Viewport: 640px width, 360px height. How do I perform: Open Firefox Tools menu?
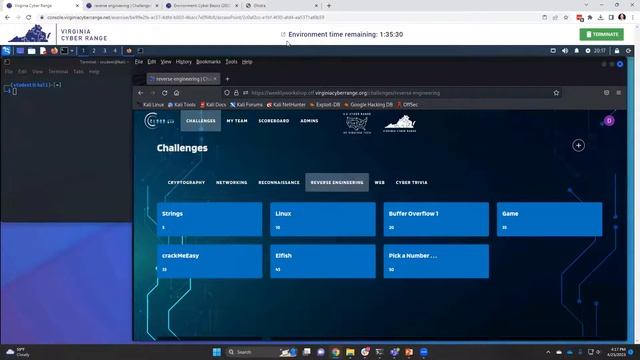point(231,62)
